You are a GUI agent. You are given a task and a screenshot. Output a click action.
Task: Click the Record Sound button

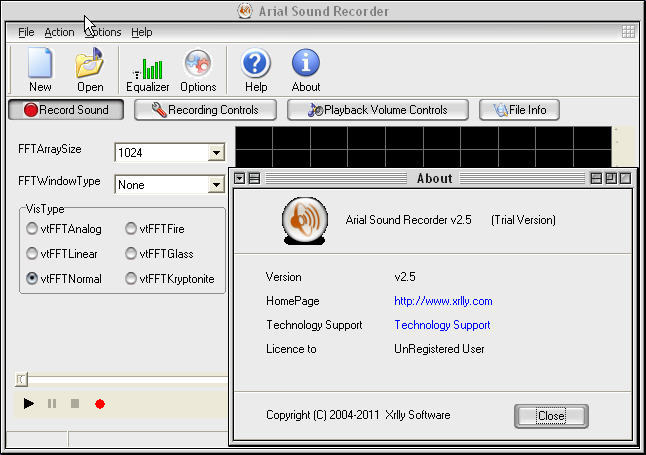point(66,110)
